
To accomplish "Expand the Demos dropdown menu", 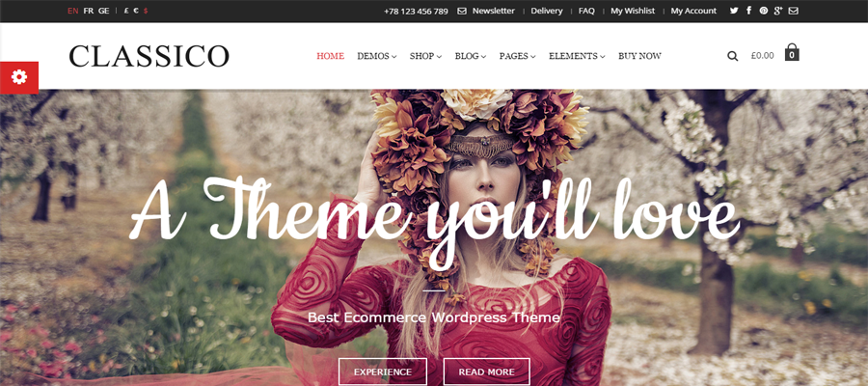I will [376, 56].
